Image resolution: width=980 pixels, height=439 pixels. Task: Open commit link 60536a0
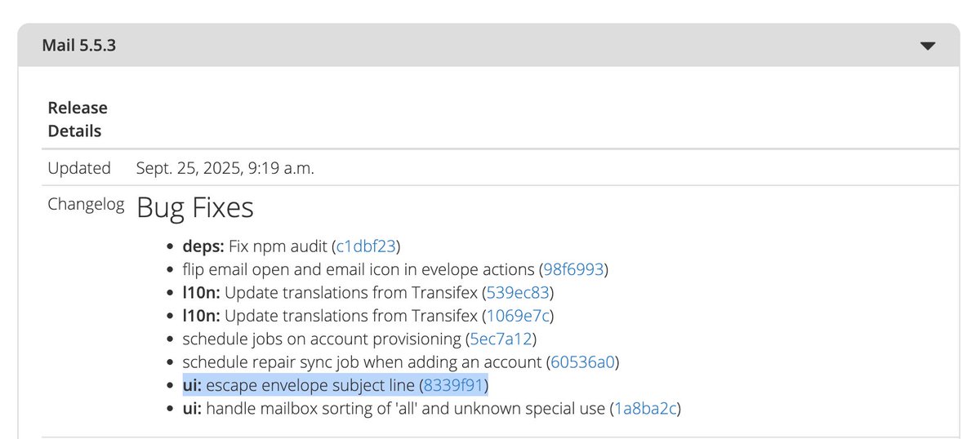click(x=581, y=361)
